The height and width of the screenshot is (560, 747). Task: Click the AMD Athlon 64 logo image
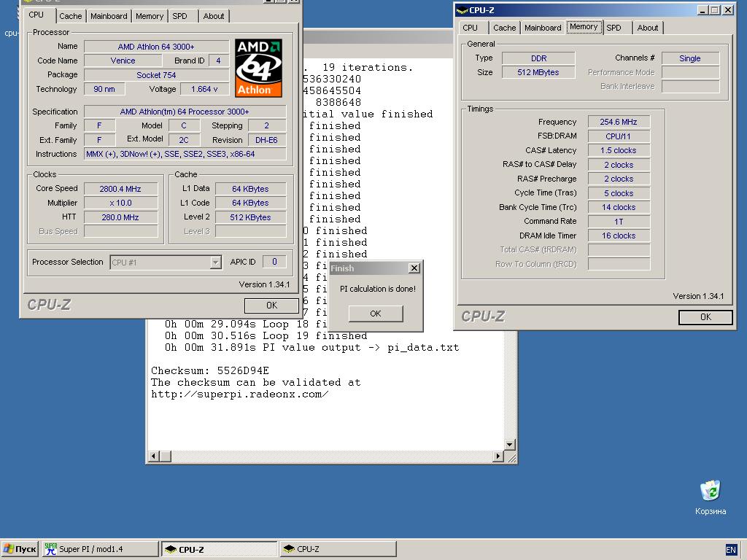click(259, 68)
